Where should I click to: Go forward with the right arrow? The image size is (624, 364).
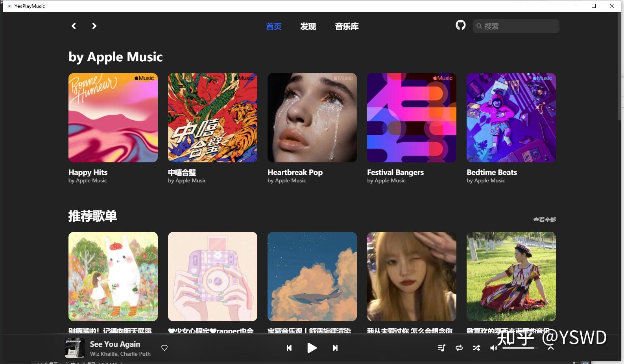(94, 26)
